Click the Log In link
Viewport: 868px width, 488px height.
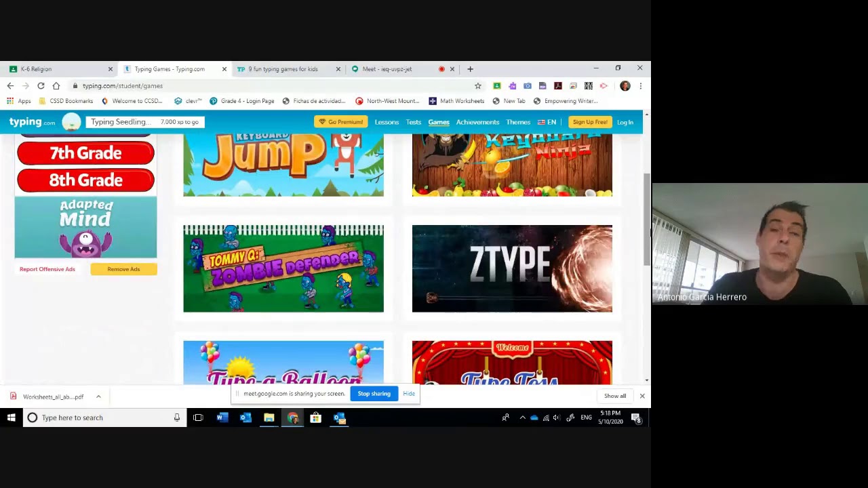tap(625, 123)
